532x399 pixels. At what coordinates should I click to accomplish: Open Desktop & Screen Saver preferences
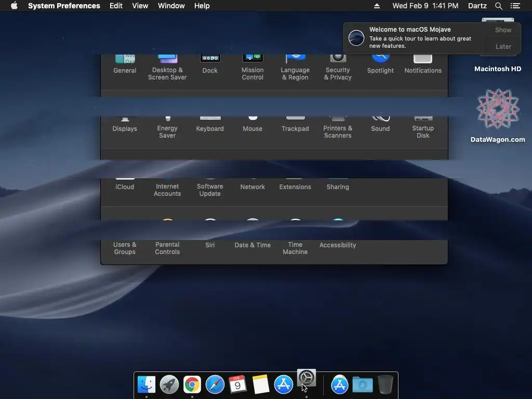pyautogui.click(x=167, y=68)
